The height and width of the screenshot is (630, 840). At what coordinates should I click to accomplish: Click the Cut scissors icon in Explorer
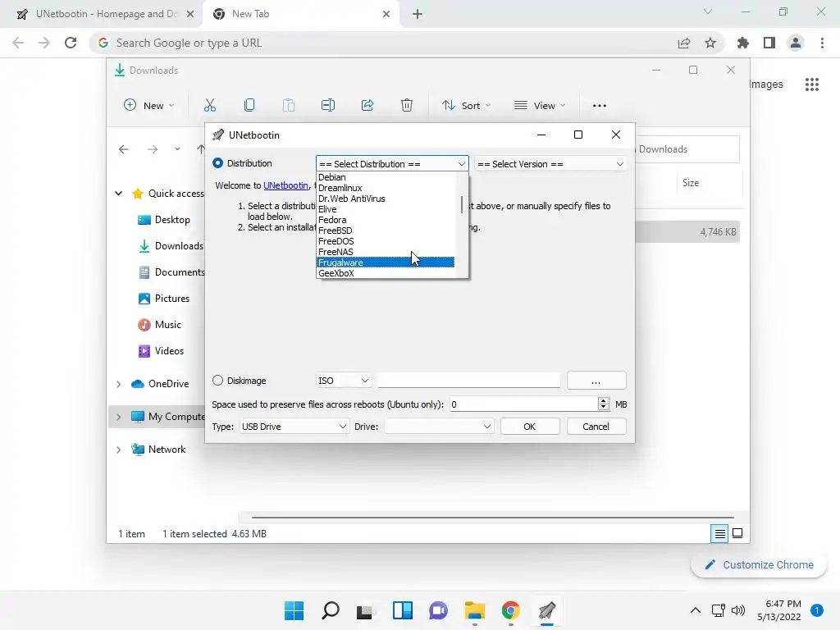click(x=210, y=106)
